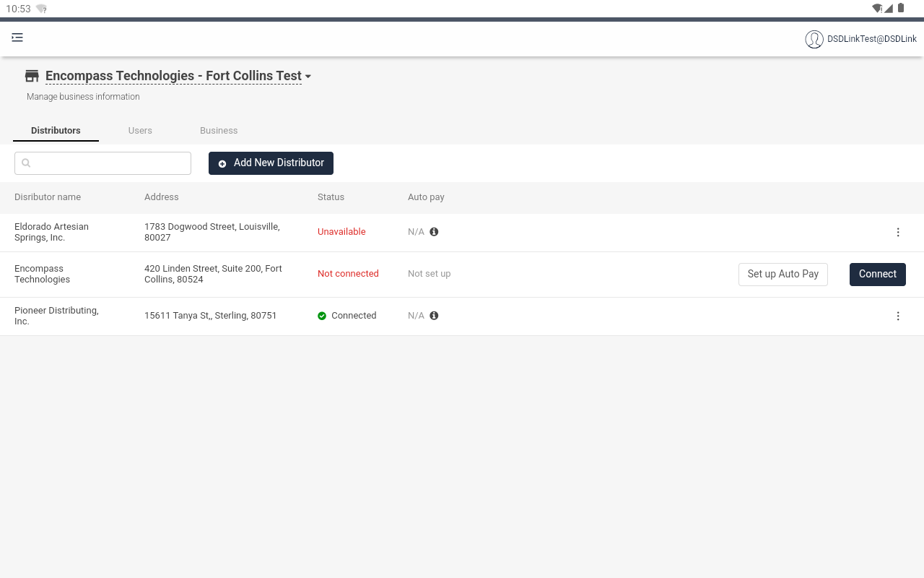The height and width of the screenshot is (578, 924).
Task: Click Manage business information subtitle
Action: tap(83, 97)
